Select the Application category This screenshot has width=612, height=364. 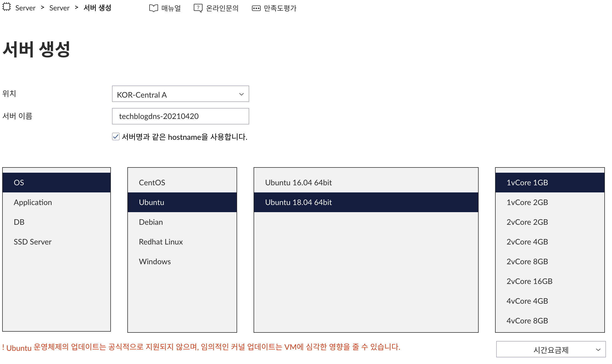pos(33,202)
